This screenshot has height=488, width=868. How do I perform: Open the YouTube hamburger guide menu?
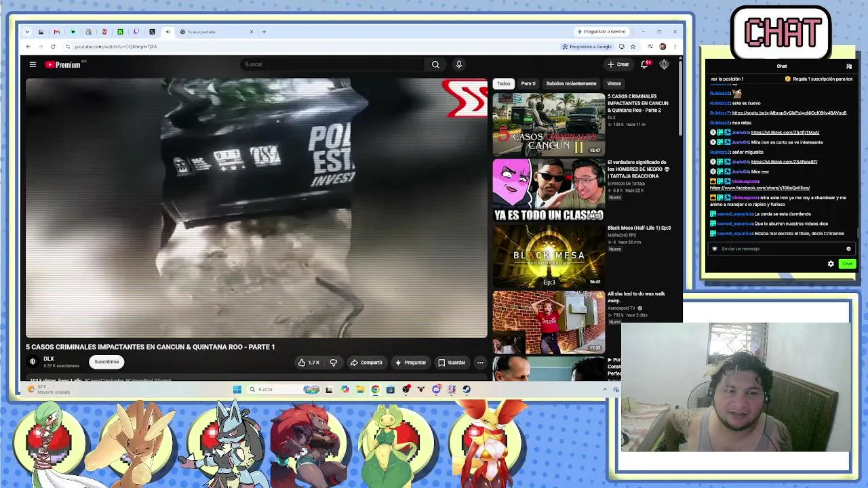coord(33,64)
